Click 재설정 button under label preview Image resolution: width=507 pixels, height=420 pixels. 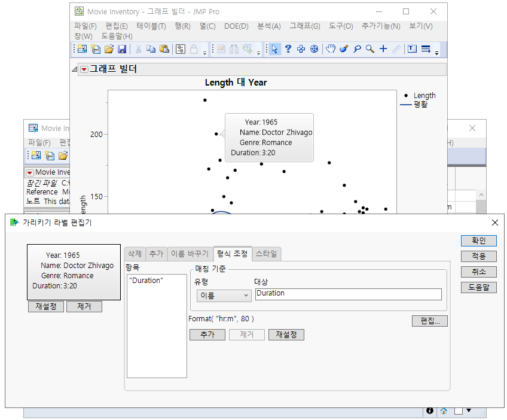click(46, 306)
